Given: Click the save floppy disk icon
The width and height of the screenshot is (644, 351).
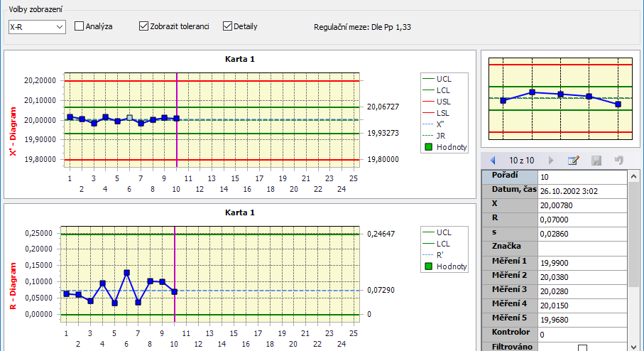Looking at the screenshot, I should click(596, 161).
